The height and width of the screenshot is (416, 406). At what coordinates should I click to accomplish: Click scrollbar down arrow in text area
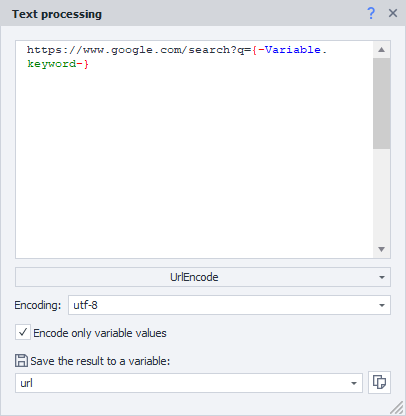[382, 249]
